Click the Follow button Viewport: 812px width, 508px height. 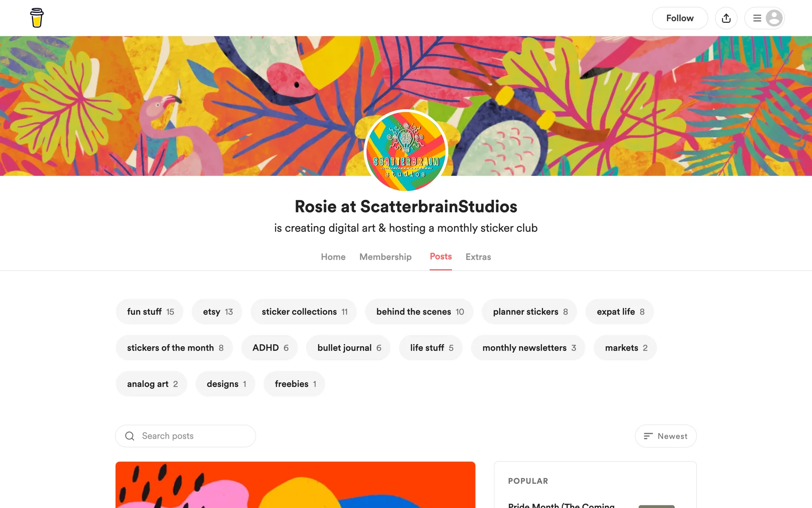(x=680, y=18)
